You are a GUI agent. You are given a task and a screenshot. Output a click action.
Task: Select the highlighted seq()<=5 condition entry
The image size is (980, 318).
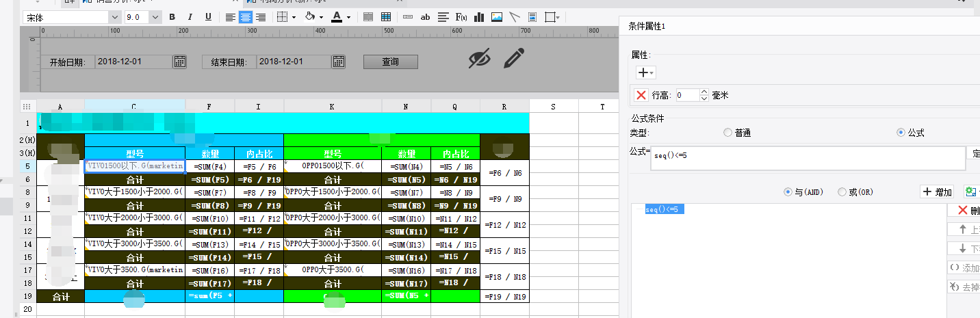tap(665, 209)
